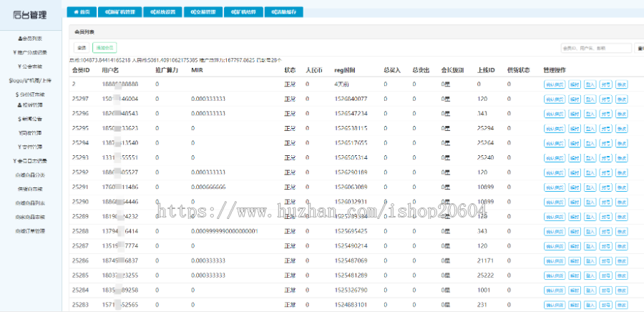Go to the 交易管理 tab

[203, 12]
